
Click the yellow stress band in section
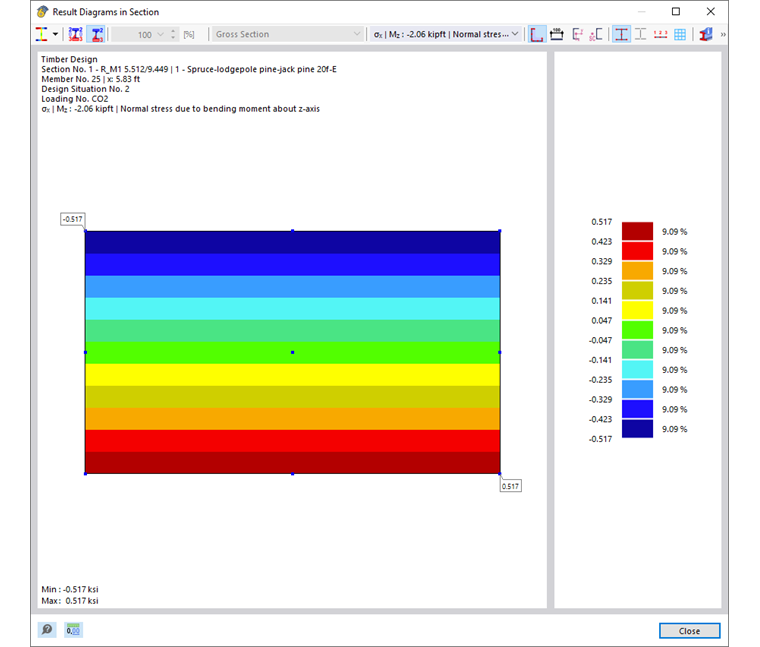[x=292, y=375]
